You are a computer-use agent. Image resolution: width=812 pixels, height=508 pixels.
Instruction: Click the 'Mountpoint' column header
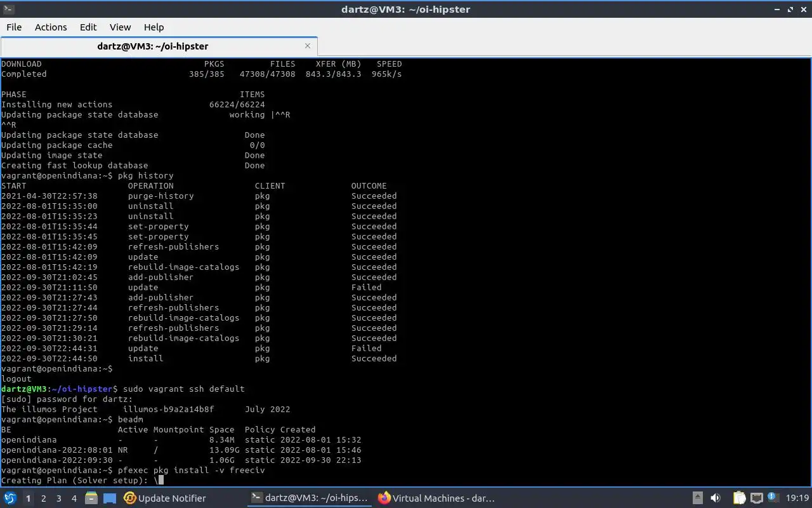(x=179, y=430)
